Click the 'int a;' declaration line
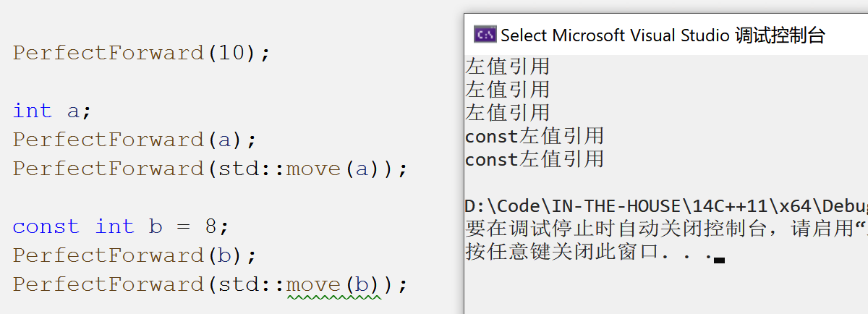Image resolution: width=868 pixels, height=314 pixels. click(x=52, y=111)
